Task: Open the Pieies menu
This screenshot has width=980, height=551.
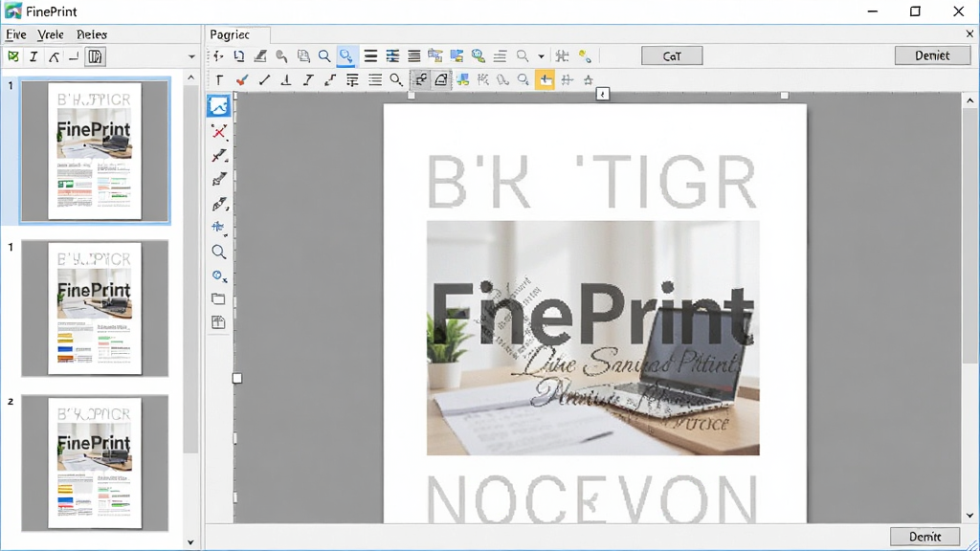Action: 91,34
